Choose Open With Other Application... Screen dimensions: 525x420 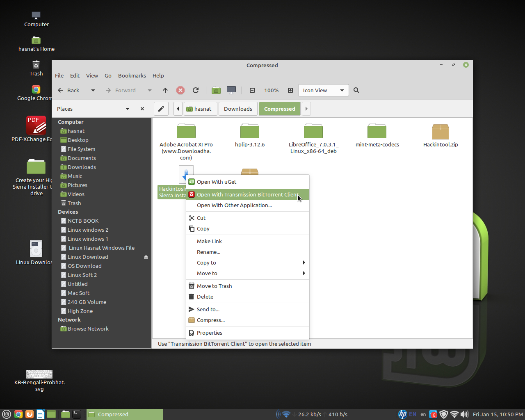[x=248, y=205]
